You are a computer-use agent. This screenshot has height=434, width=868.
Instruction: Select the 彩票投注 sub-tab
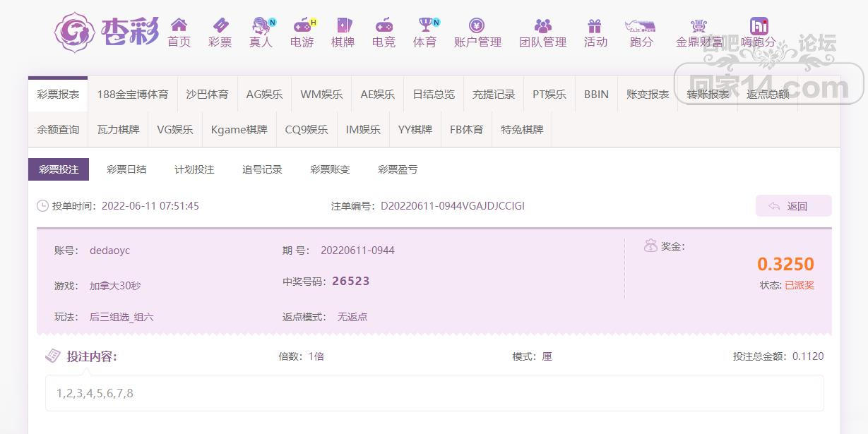tap(59, 169)
